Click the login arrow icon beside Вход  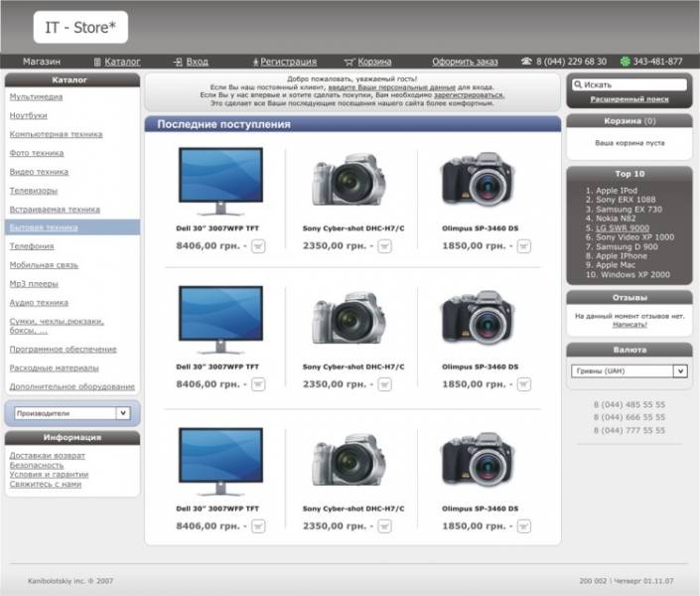click(x=178, y=62)
